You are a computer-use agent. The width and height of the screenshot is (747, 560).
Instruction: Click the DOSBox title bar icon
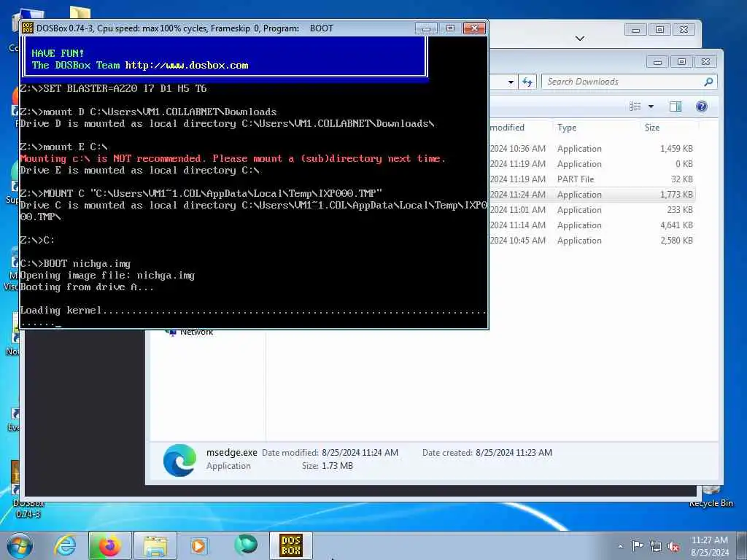pyautogui.click(x=28, y=28)
